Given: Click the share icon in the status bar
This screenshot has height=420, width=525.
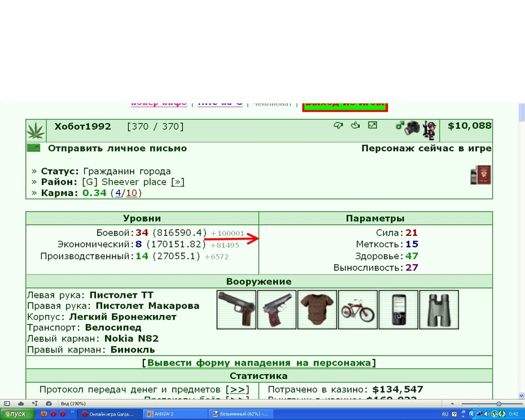Looking at the screenshot, I should [34, 404].
